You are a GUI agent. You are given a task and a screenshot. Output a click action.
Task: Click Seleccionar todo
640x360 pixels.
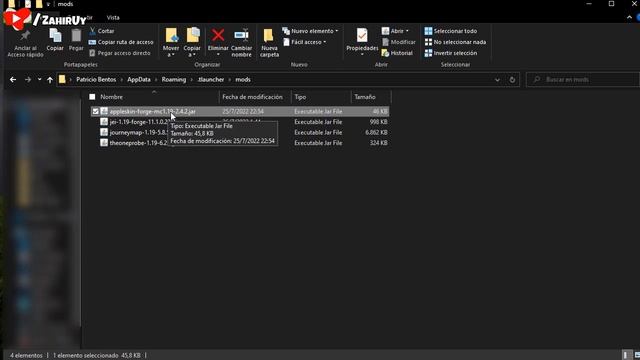pos(451,31)
